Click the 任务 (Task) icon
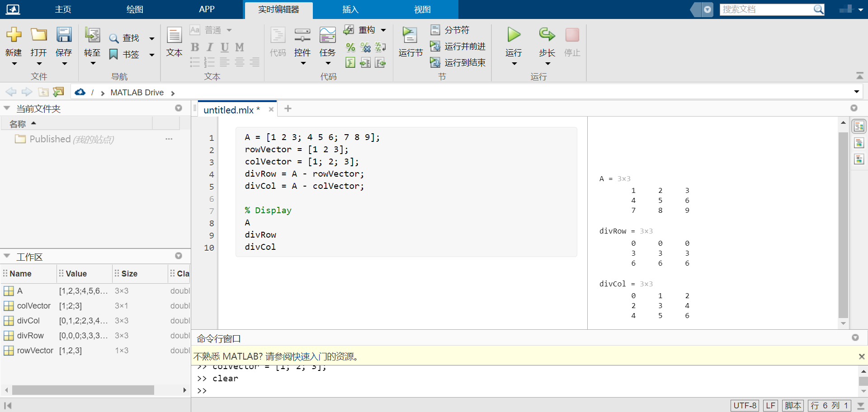The height and width of the screenshot is (412, 868). coord(327,35)
